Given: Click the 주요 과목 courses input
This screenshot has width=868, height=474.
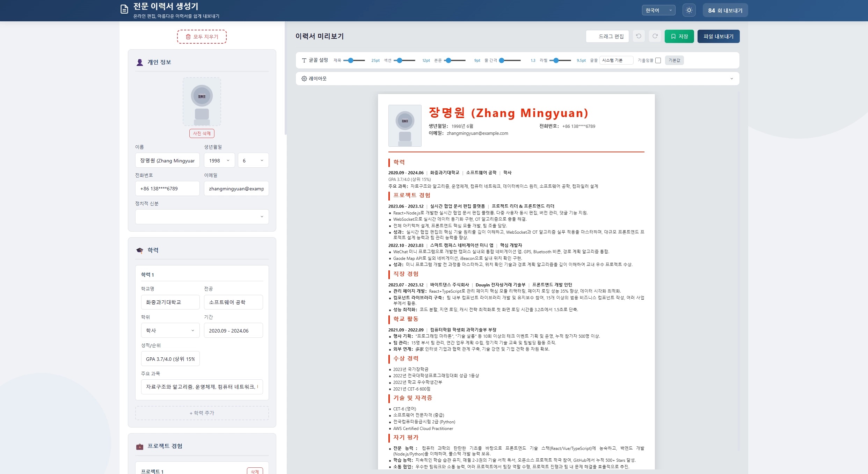Looking at the screenshot, I should point(202,387).
